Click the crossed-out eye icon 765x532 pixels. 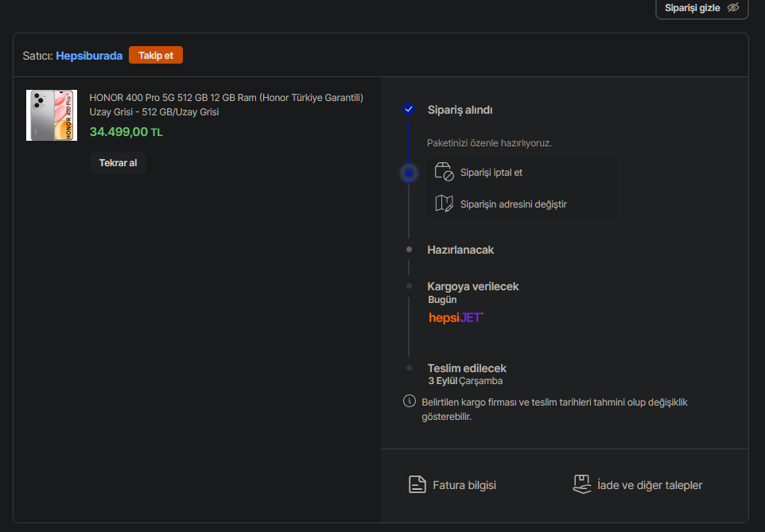pos(733,8)
